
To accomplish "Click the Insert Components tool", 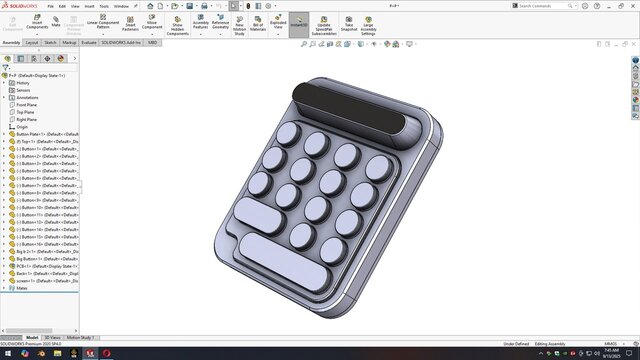I will (x=37, y=22).
